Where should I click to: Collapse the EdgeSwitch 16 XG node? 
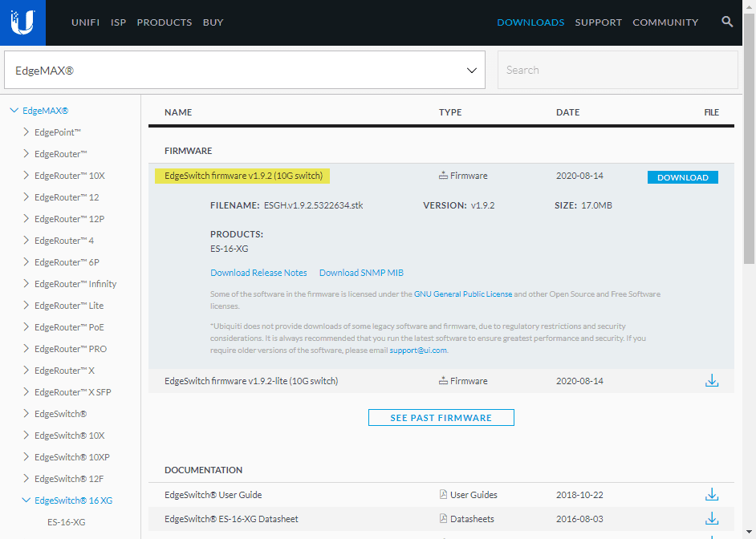point(26,500)
